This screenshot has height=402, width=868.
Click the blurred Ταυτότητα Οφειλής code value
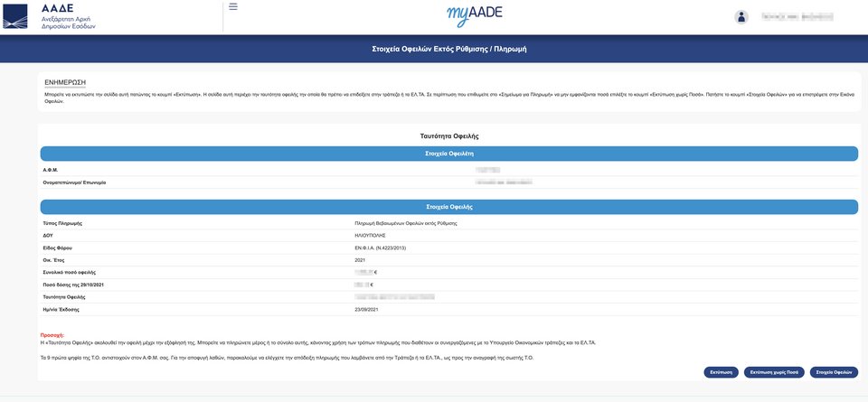click(394, 296)
